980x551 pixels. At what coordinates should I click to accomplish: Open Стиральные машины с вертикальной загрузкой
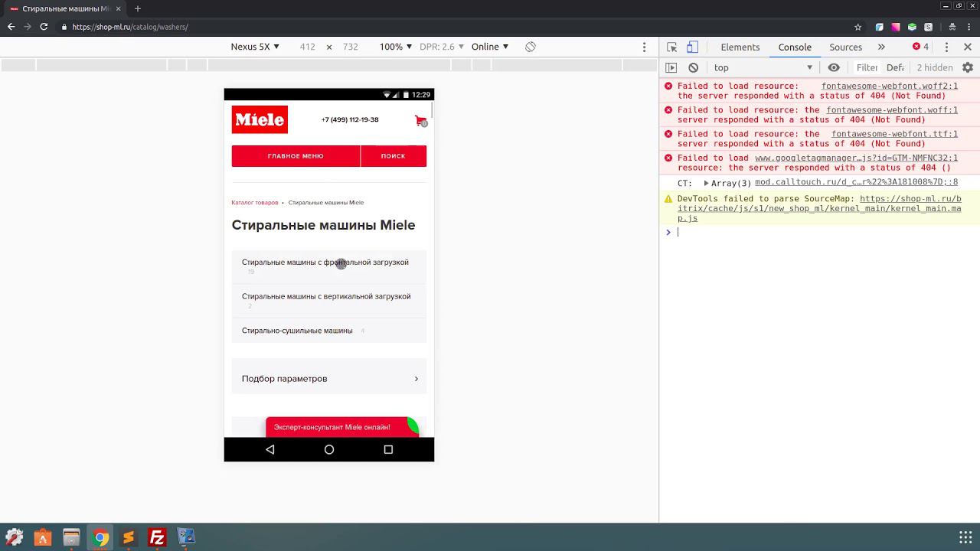328,301
